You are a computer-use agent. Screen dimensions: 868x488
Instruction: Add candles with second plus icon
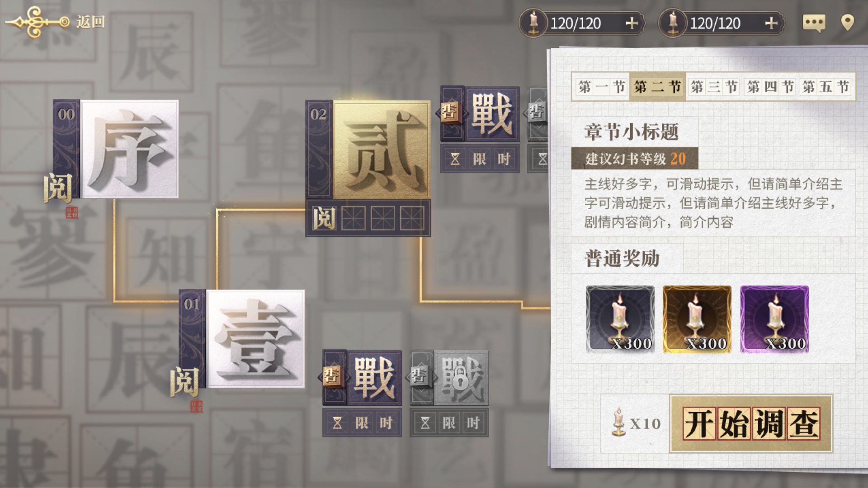[771, 23]
